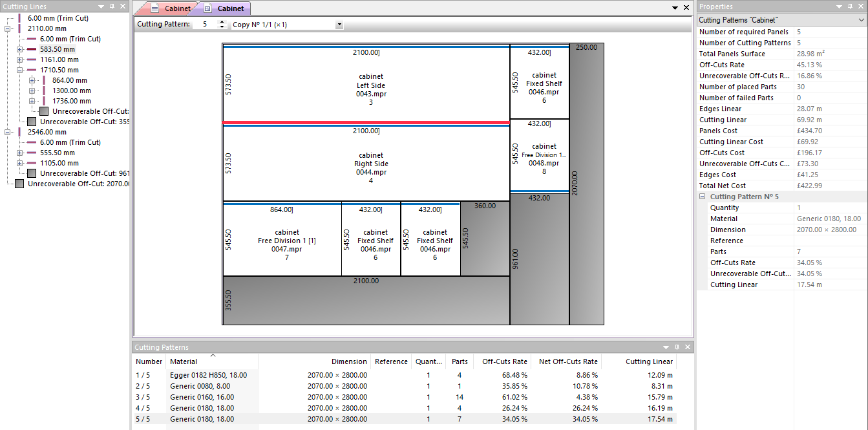Select Egger 0182 H850 pattern row
This screenshot has height=430, width=868.
coord(207,375)
